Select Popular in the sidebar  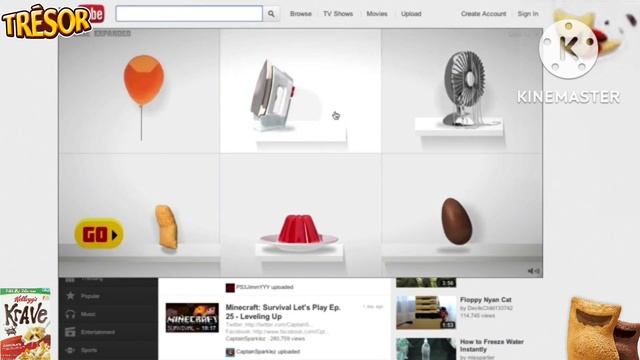coord(90,296)
